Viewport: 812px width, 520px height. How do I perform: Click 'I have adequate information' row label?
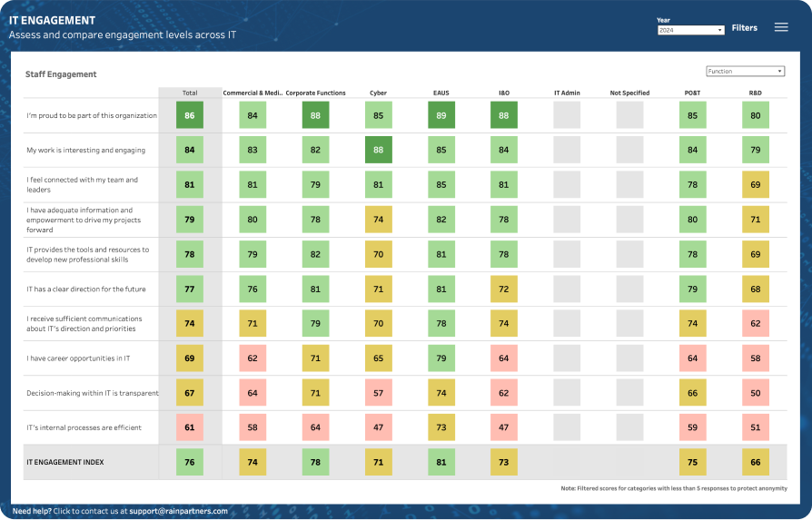(84, 220)
